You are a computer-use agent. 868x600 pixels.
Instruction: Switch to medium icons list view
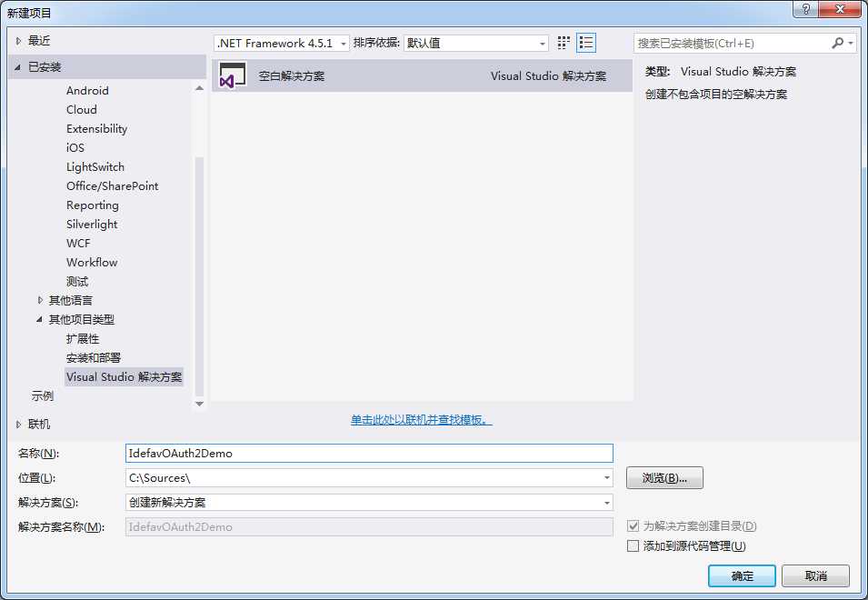pyautogui.click(x=585, y=43)
